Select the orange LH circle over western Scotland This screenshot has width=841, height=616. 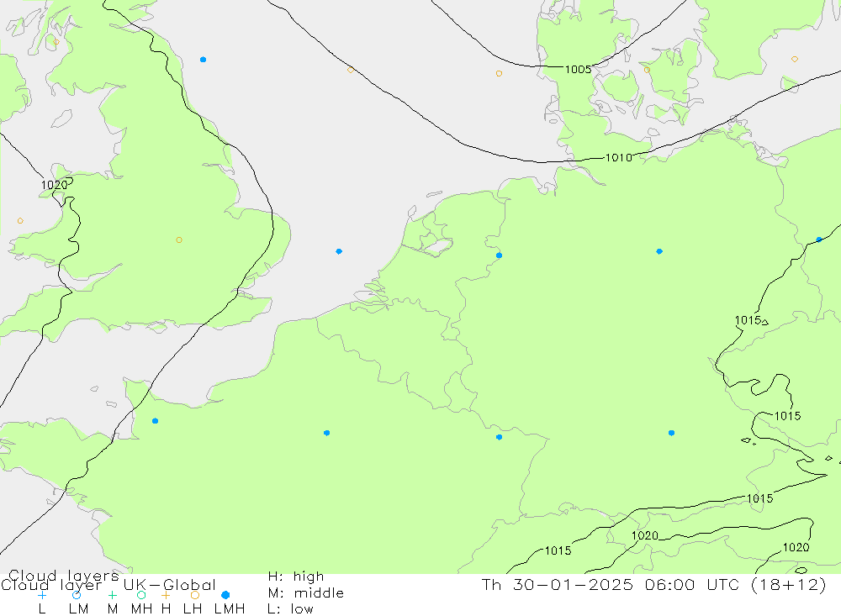point(56,42)
